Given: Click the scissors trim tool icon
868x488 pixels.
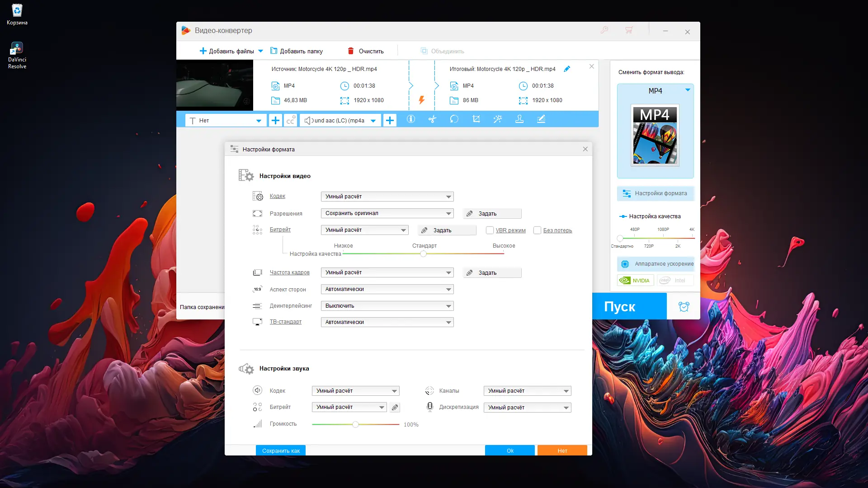Looking at the screenshot, I should (433, 119).
